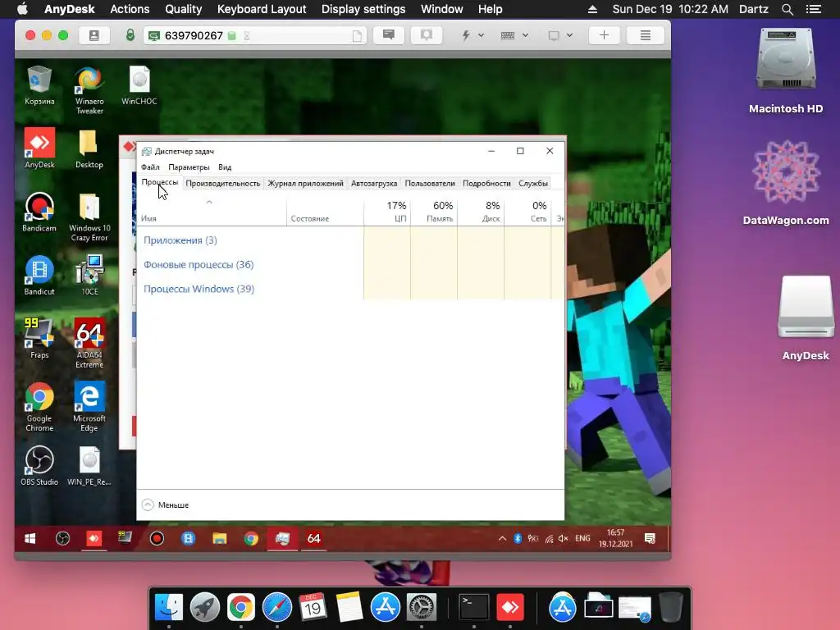Launch OBS Studio from remote desktop
This screenshot has height=630, width=840.
pos(39,466)
